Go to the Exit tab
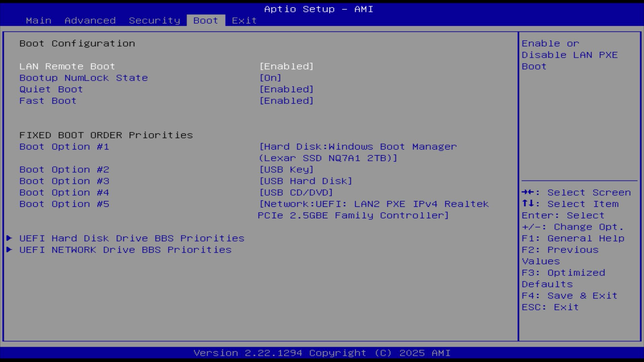This screenshot has height=362, width=644. tap(244, 20)
